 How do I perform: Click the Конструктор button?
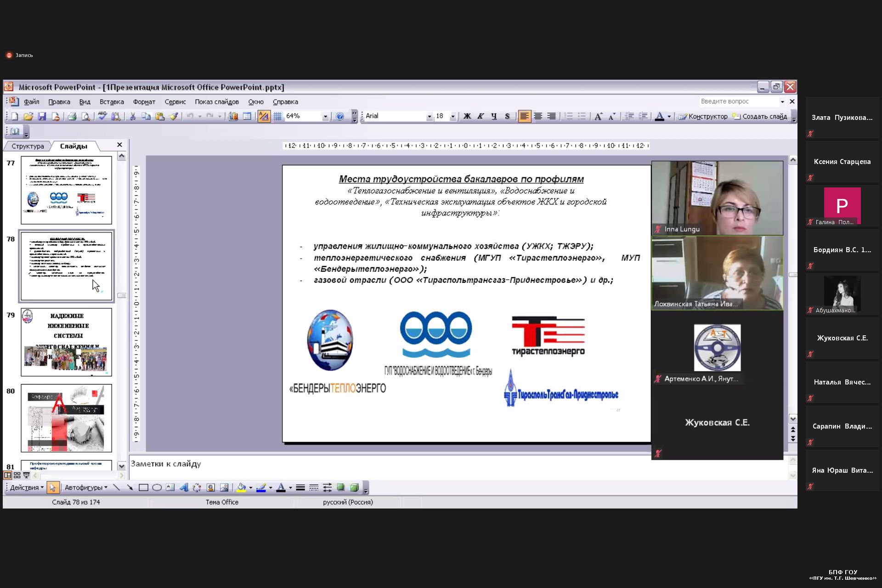703,117
